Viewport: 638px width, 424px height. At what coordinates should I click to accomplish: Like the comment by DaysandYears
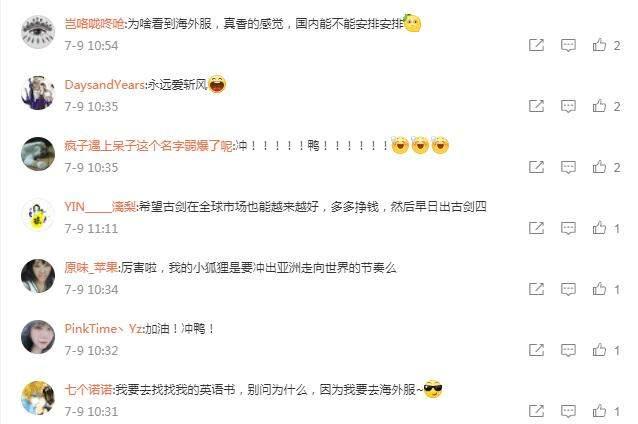(599, 106)
